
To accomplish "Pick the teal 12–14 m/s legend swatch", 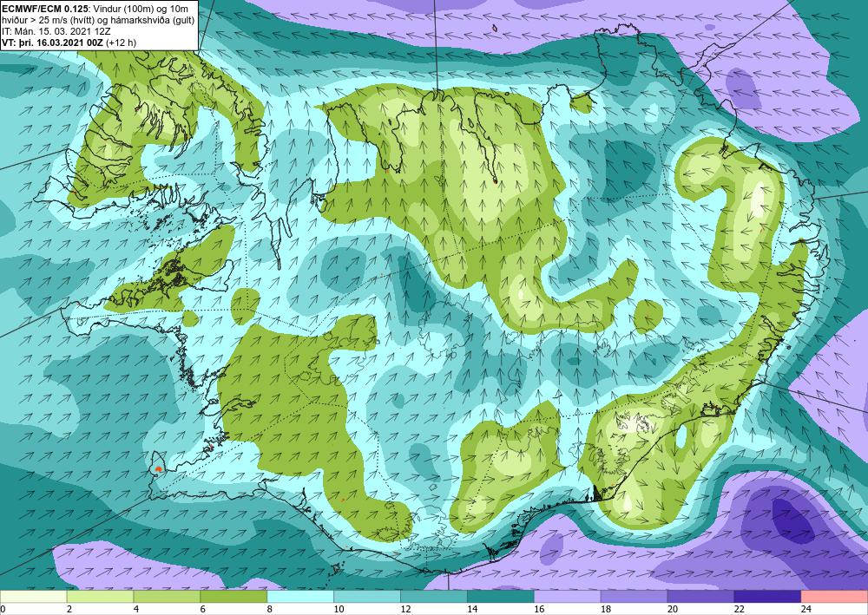I will click(x=434, y=597).
